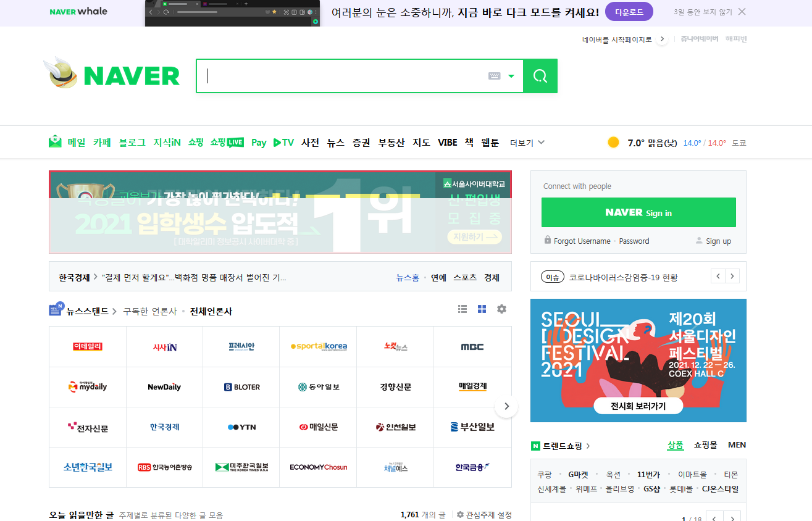The image size is (812, 521).
Task: Show next page of newsstand publishers
Action: 506,406
